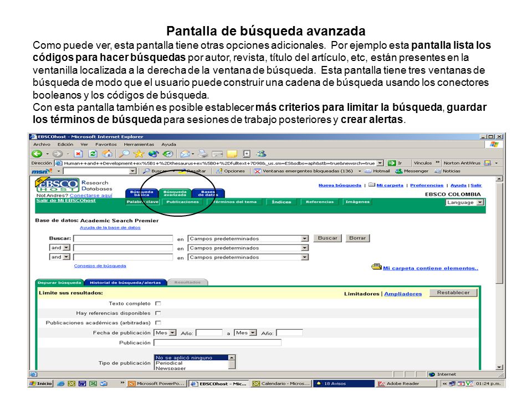
Task: Enable the Texto completo checkbox
Action: (x=158, y=303)
